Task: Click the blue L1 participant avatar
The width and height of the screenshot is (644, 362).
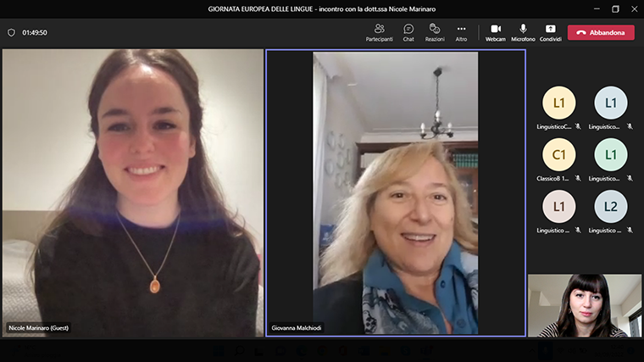Action: (611, 103)
